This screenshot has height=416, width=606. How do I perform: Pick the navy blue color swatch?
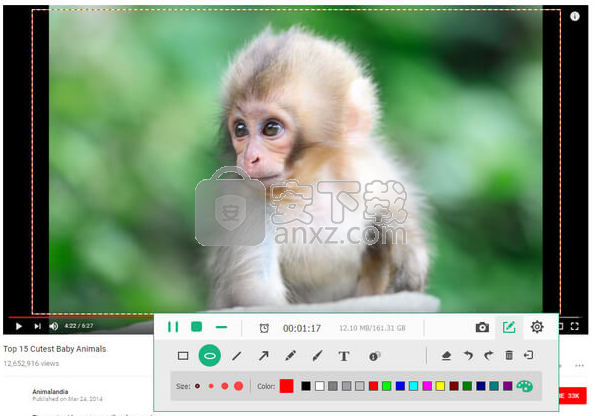click(x=481, y=386)
